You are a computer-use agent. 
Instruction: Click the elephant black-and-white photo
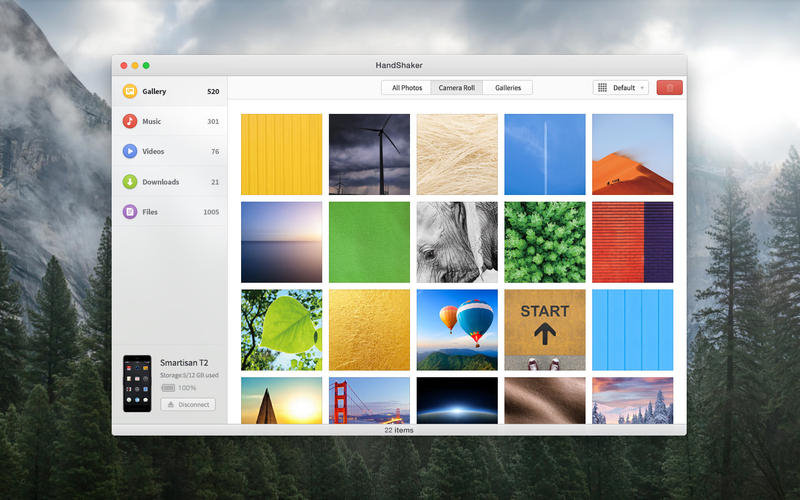(x=457, y=242)
